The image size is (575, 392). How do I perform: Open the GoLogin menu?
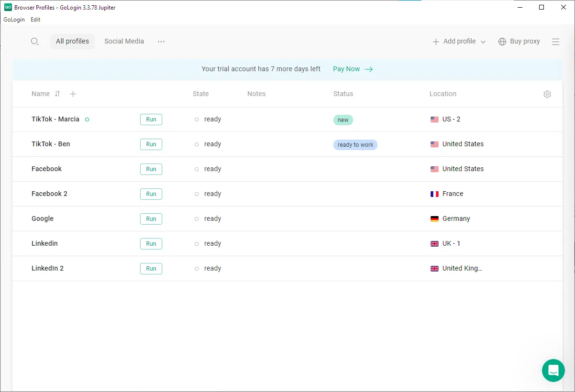point(14,20)
